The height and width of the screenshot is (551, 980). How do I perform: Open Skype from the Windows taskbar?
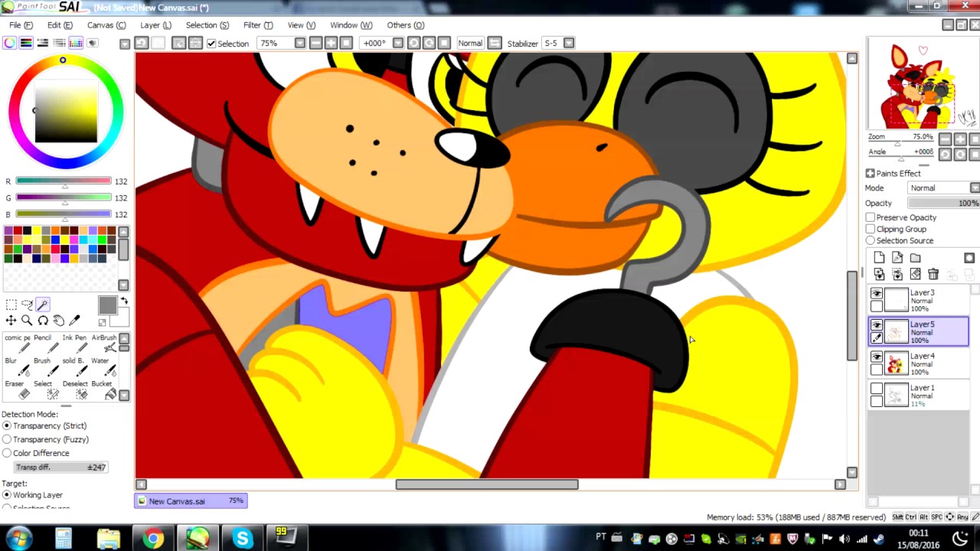243,539
